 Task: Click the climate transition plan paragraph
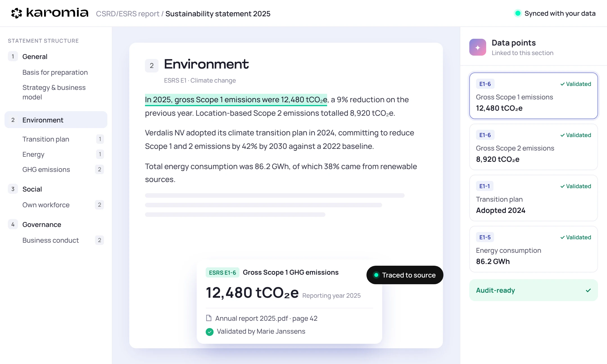coord(280,139)
